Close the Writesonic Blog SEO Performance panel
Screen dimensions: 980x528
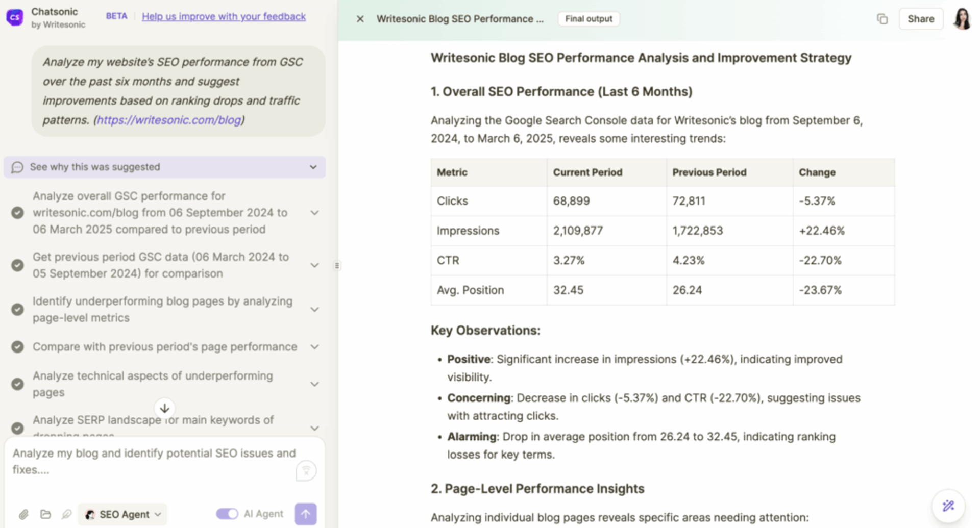[x=360, y=19]
